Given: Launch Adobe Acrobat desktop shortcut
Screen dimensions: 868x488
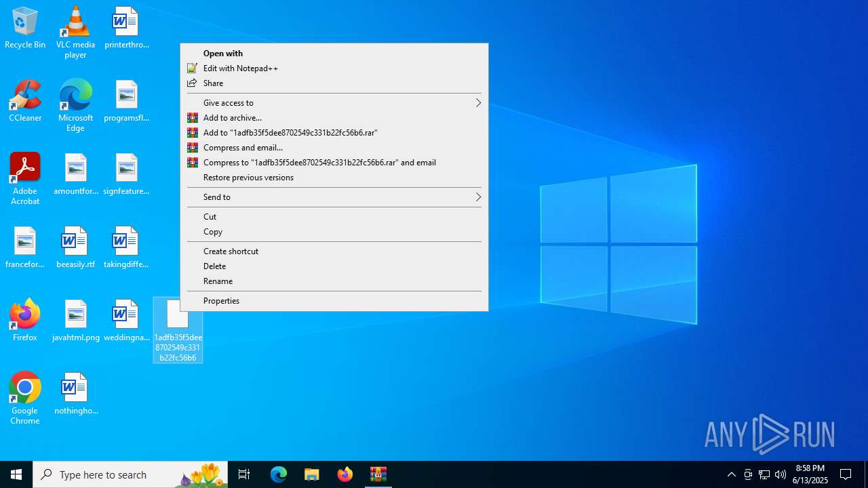Looking at the screenshot, I should 25,179.
